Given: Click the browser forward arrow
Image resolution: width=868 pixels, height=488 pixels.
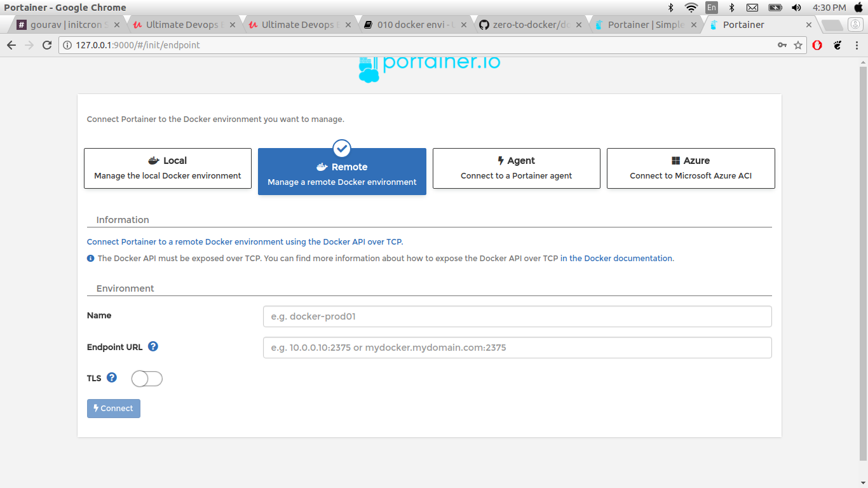Looking at the screenshot, I should tap(29, 45).
